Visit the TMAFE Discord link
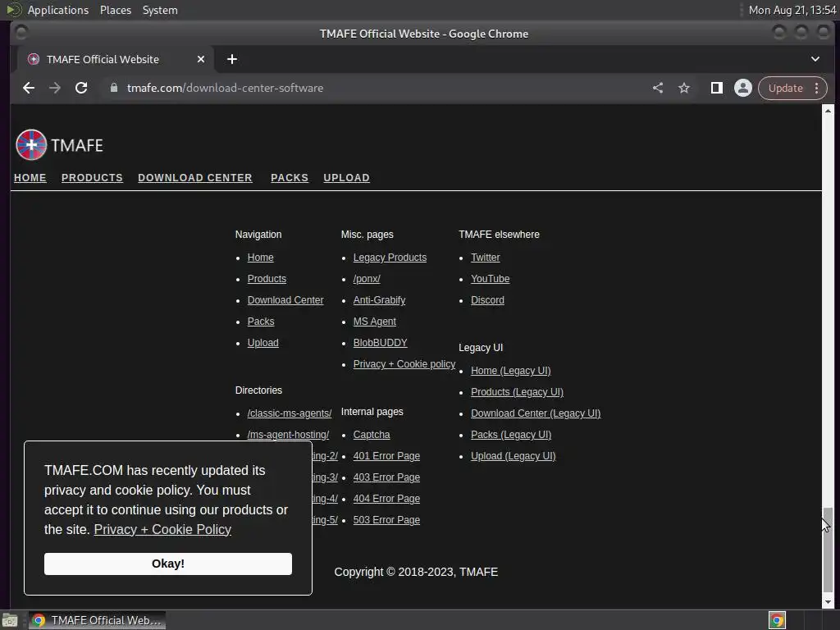This screenshot has height=630, width=840. click(487, 300)
